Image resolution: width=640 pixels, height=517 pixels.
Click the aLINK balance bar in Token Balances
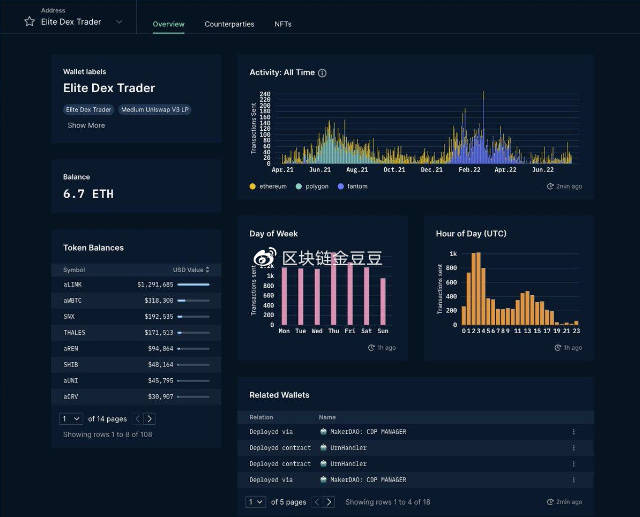click(x=193, y=284)
